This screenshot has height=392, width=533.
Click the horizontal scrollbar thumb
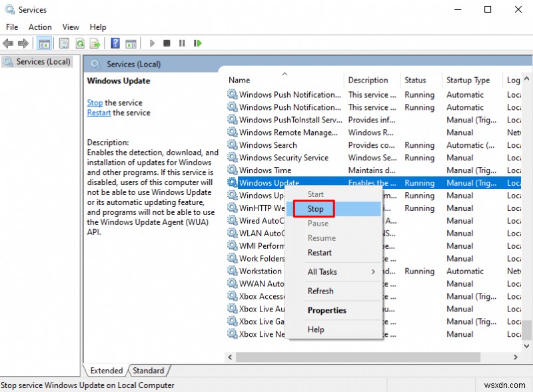click(x=358, y=357)
